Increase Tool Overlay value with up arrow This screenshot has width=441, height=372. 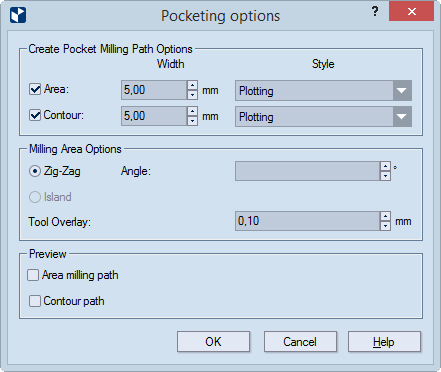pos(385,216)
